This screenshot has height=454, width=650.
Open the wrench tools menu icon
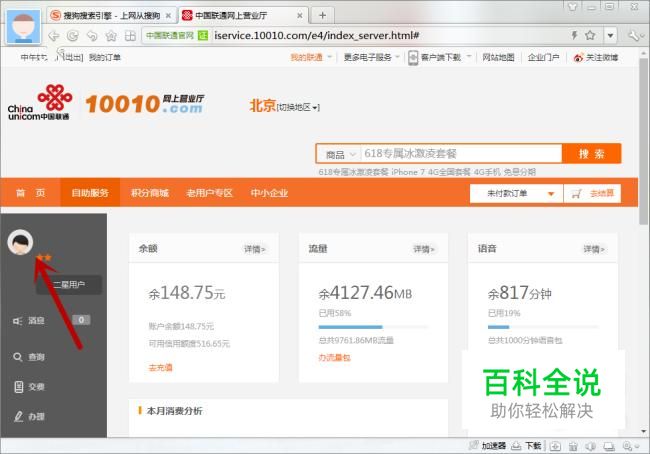point(634,36)
